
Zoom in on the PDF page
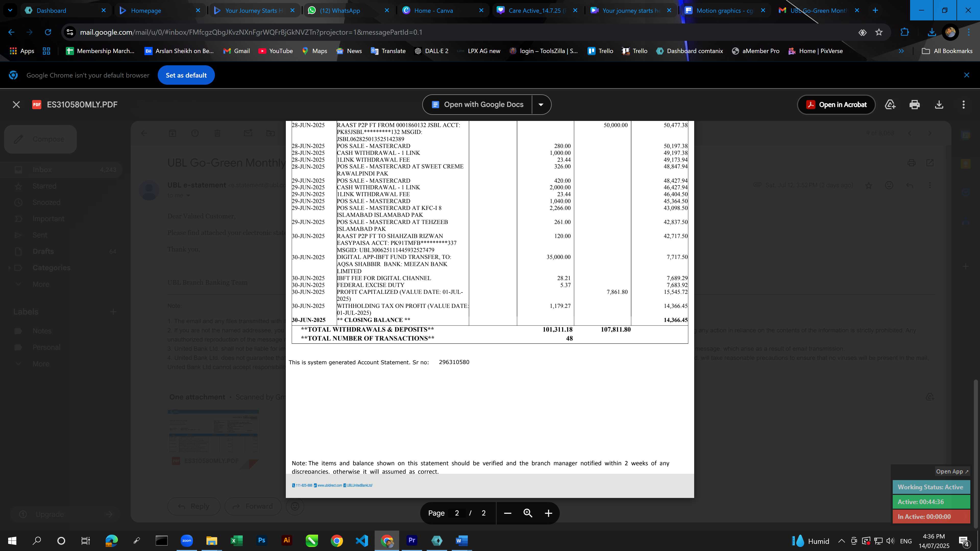point(548,513)
